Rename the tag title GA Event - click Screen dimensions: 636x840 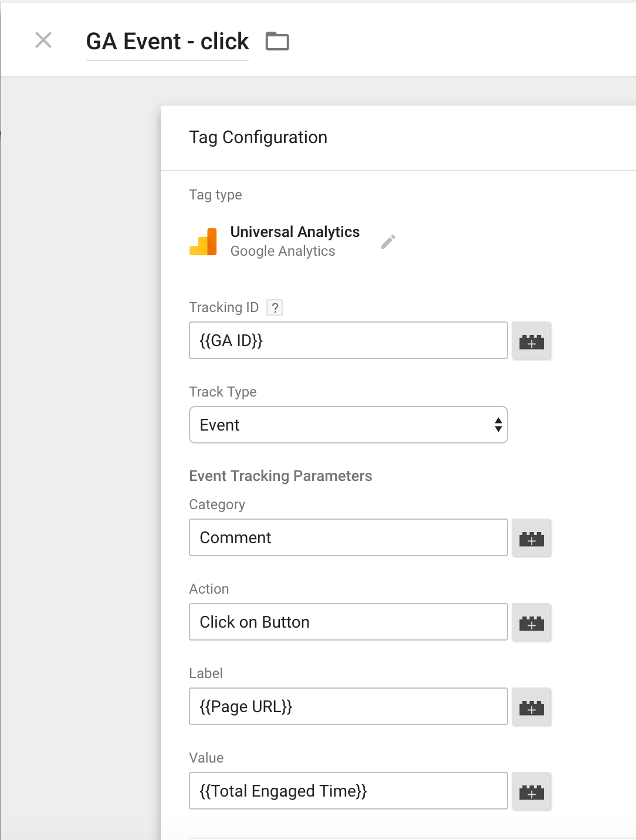[x=167, y=42]
